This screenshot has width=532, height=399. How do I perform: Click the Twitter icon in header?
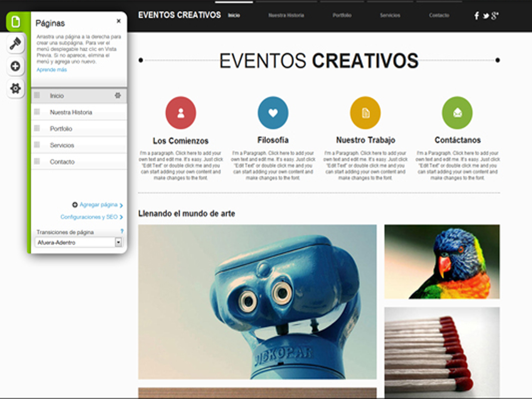485,16
